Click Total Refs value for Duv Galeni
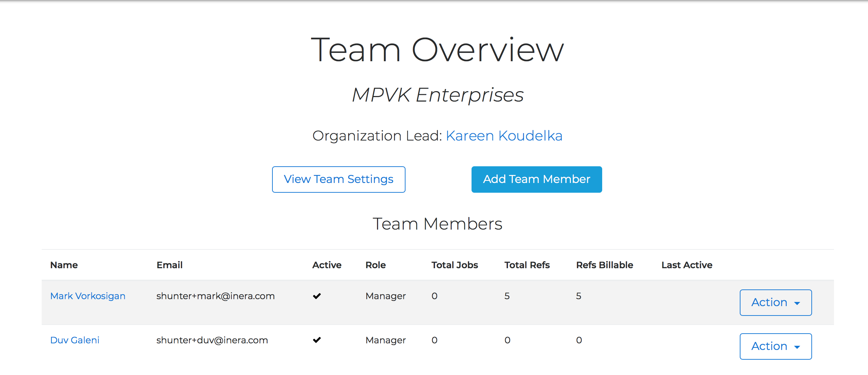868x375 pixels. 507,340
